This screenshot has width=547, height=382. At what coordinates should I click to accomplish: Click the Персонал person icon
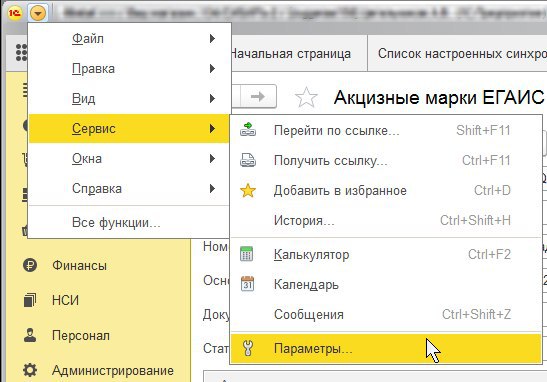[x=30, y=335]
